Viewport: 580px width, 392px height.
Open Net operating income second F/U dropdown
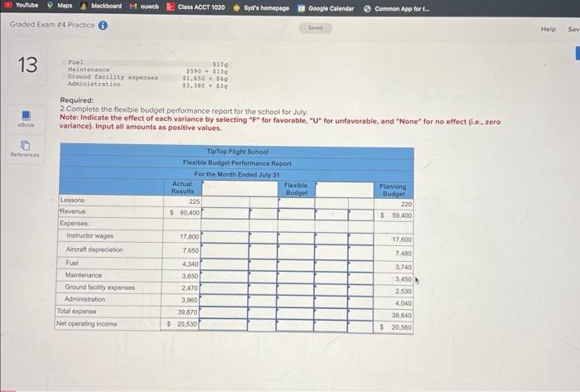click(360, 327)
